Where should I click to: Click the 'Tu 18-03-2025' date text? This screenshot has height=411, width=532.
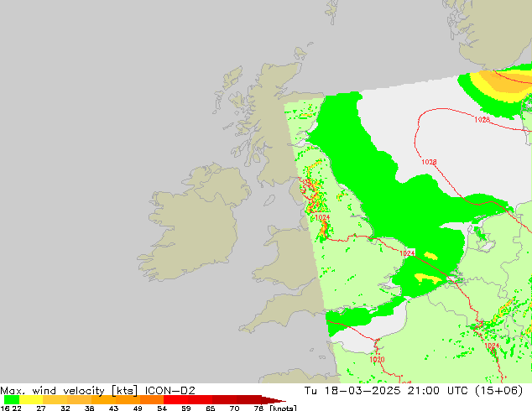(352, 391)
